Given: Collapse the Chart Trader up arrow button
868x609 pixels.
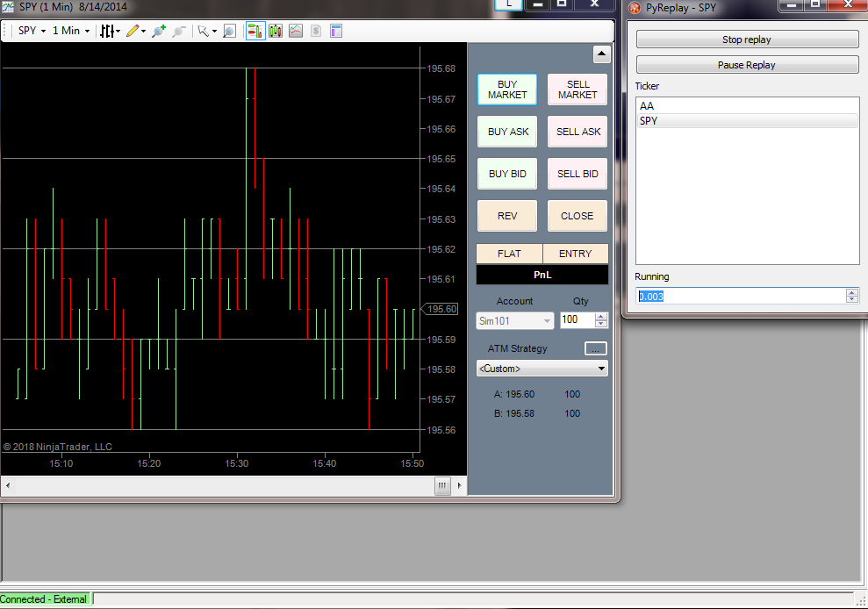Looking at the screenshot, I should pos(602,54).
